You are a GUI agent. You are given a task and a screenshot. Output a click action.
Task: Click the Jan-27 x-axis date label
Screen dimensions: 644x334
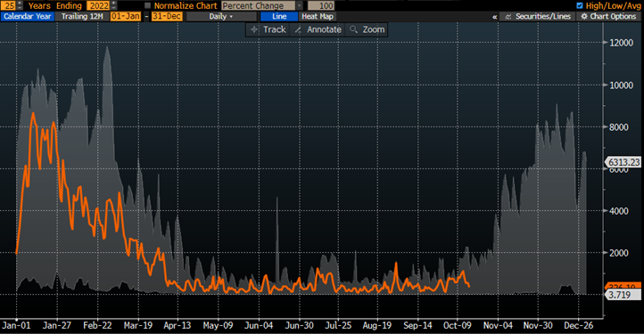coord(57,325)
